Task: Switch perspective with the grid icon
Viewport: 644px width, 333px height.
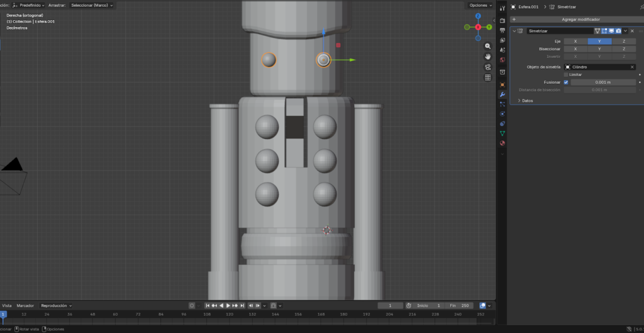Action: pyautogui.click(x=487, y=77)
